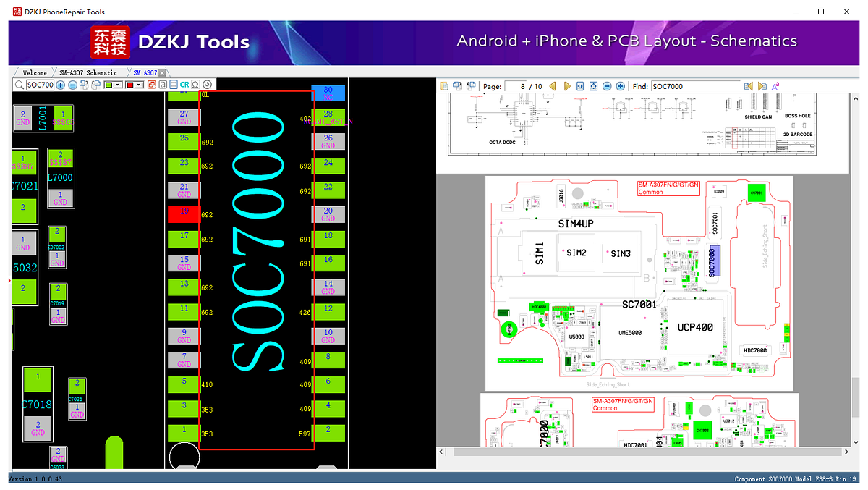868x490 pixels.
Task: Expand the page zoom minus control
Action: point(607,86)
